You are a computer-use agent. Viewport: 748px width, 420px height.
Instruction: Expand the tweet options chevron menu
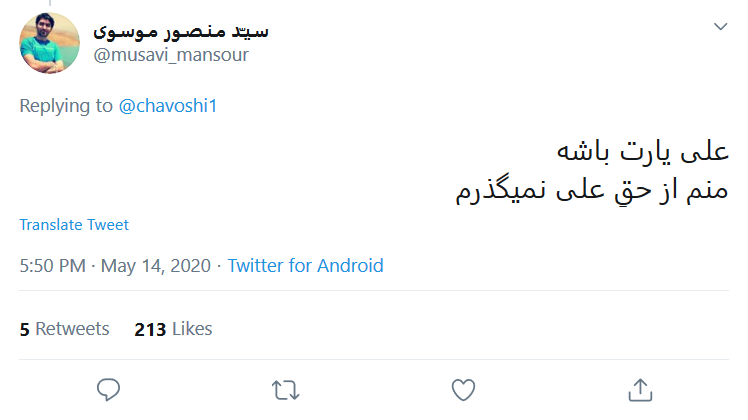[x=720, y=27]
